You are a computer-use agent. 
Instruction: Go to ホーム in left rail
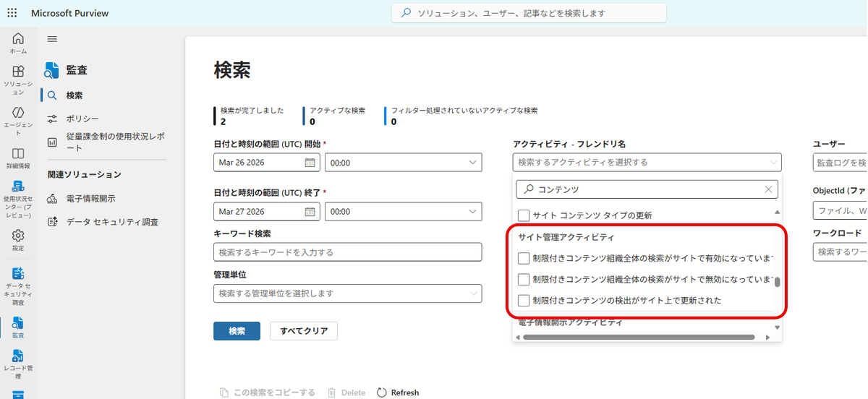point(18,43)
